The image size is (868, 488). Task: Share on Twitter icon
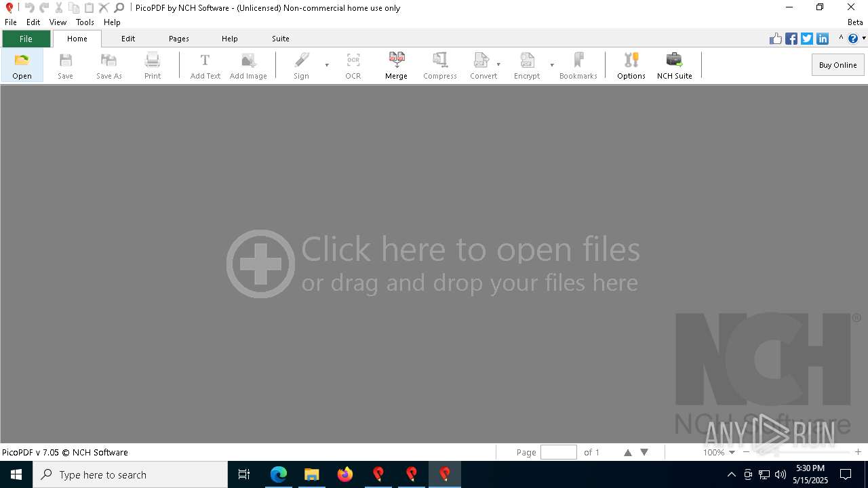tap(807, 39)
